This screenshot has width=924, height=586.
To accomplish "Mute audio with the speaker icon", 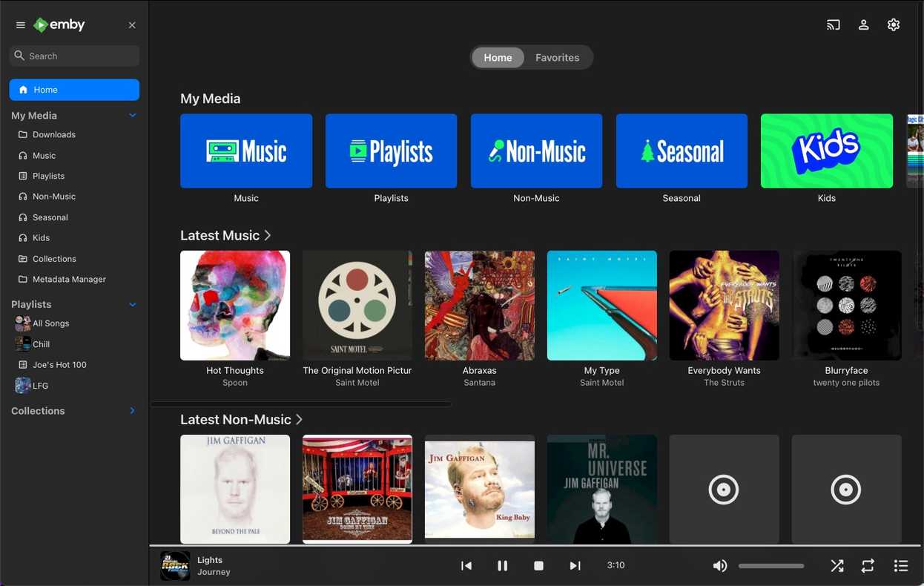I will 719,565.
